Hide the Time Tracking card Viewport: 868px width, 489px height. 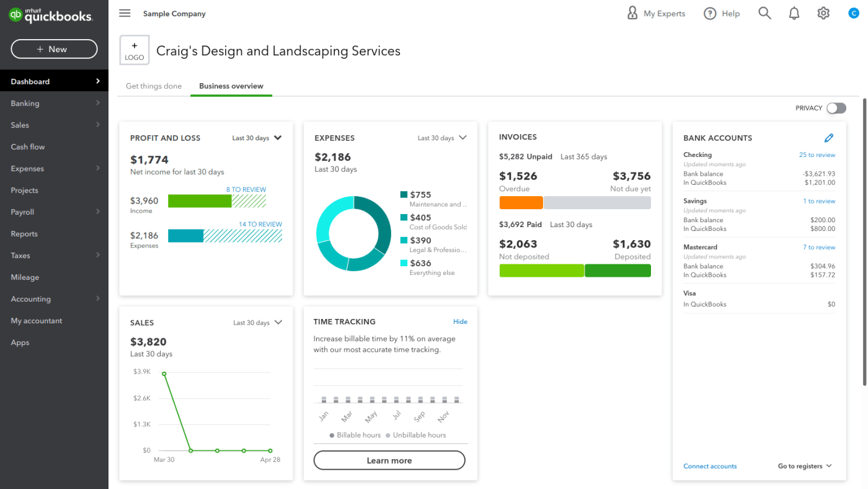click(460, 321)
